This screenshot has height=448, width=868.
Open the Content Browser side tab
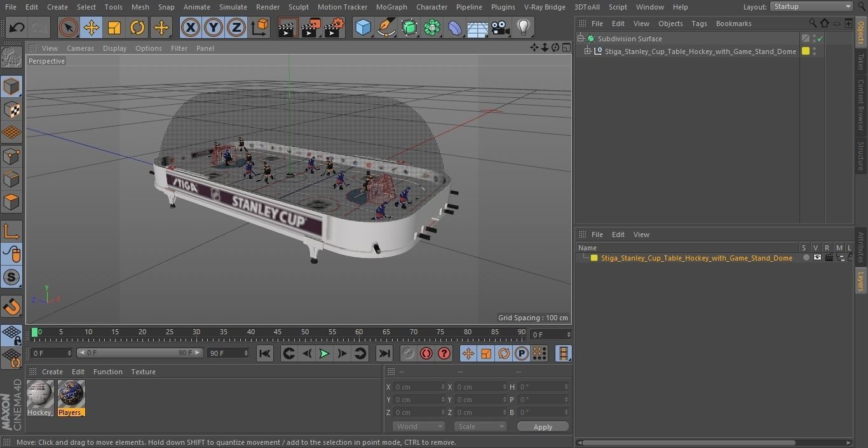[x=861, y=105]
